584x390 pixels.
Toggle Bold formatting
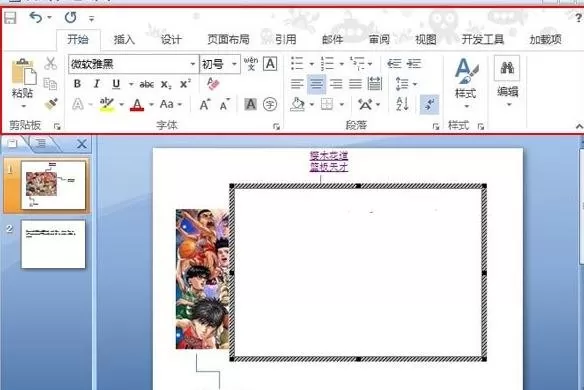pyautogui.click(x=77, y=84)
